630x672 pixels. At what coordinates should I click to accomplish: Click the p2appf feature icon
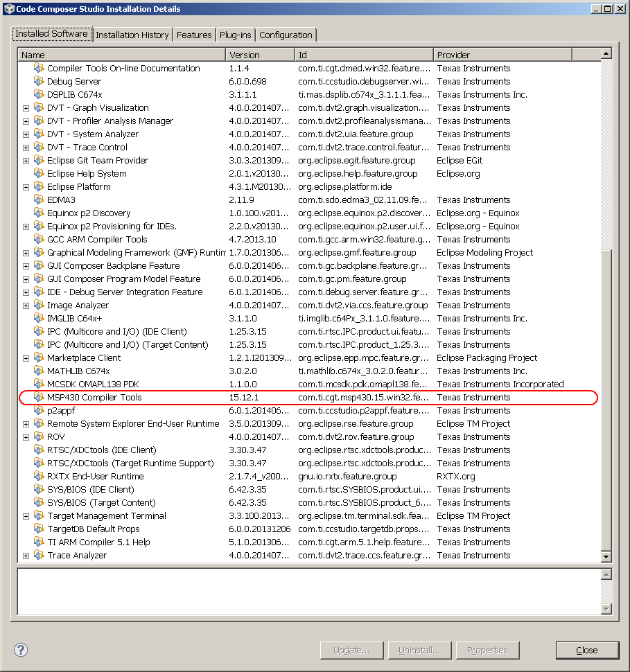coord(39,411)
